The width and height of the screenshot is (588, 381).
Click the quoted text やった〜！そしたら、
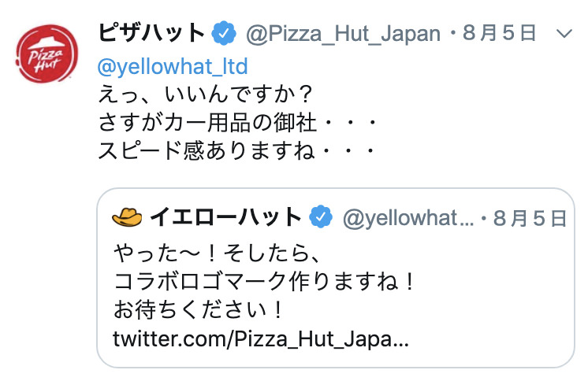(x=217, y=253)
